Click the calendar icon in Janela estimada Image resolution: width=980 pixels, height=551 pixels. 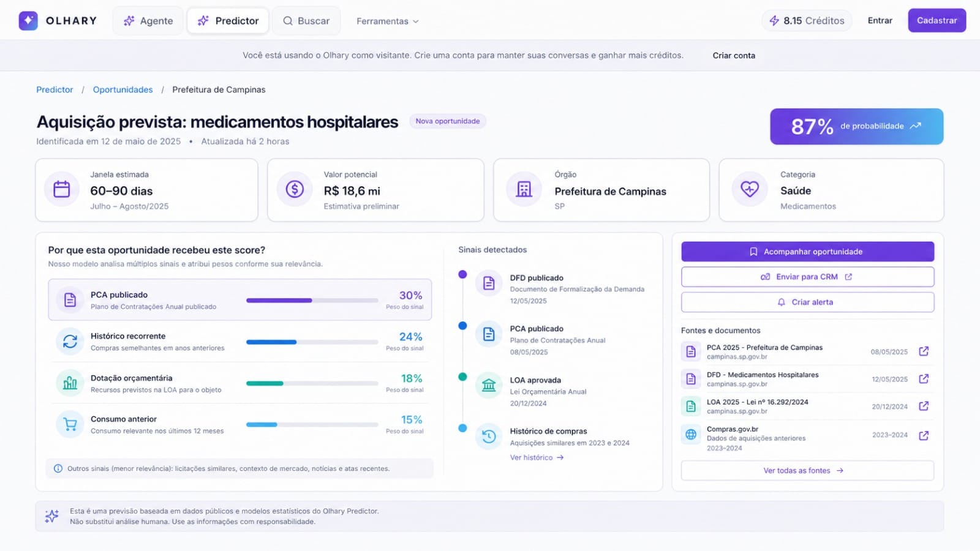(62, 189)
